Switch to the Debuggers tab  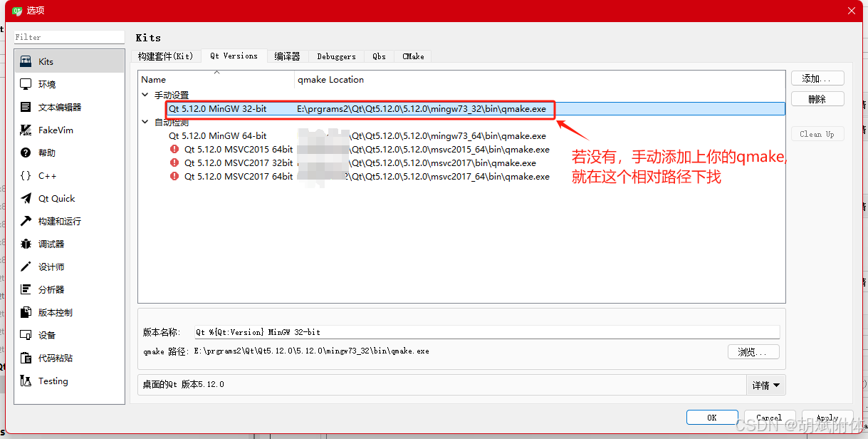(336, 56)
